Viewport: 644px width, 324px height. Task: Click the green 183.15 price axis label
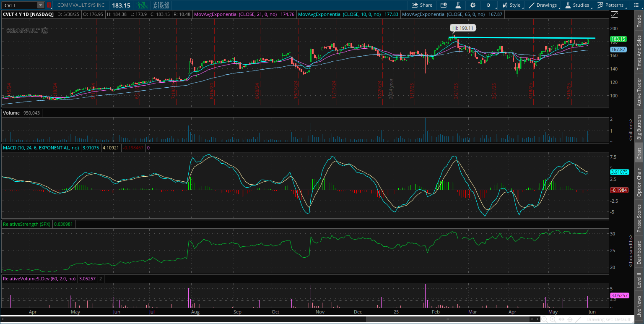618,39
